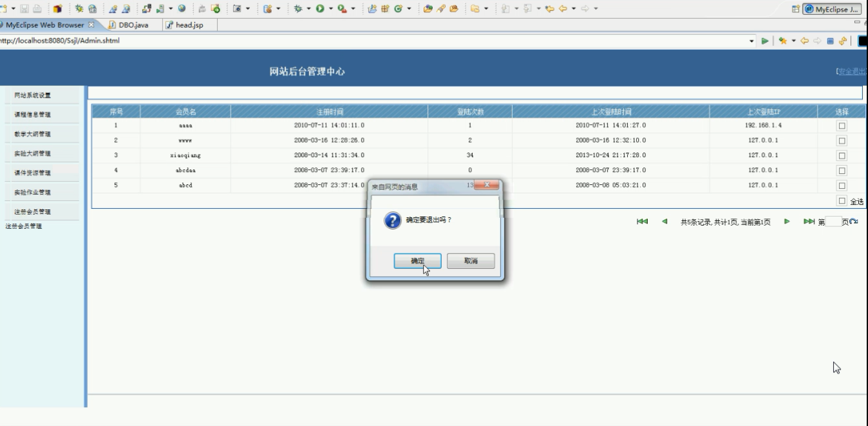Open the Forward navigation history dropdown
Image resolution: width=868 pixels, height=426 pixels.
[x=595, y=8]
